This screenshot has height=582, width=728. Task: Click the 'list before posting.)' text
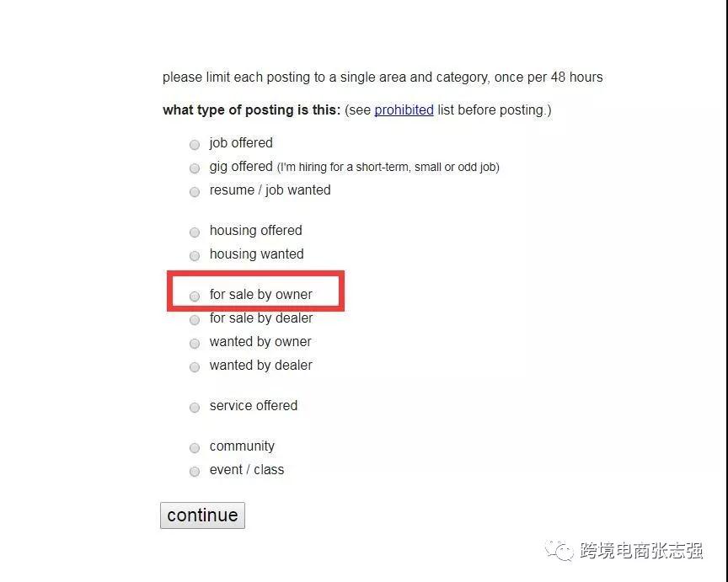click(495, 109)
